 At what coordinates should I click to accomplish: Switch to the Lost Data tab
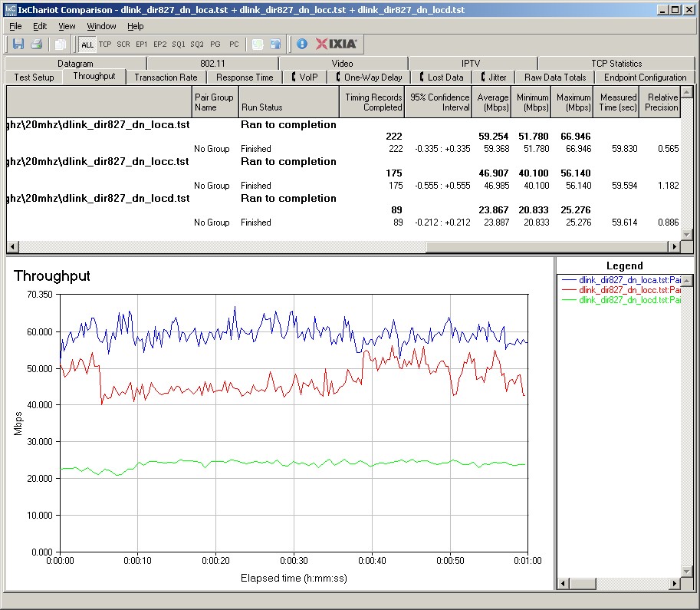click(442, 77)
